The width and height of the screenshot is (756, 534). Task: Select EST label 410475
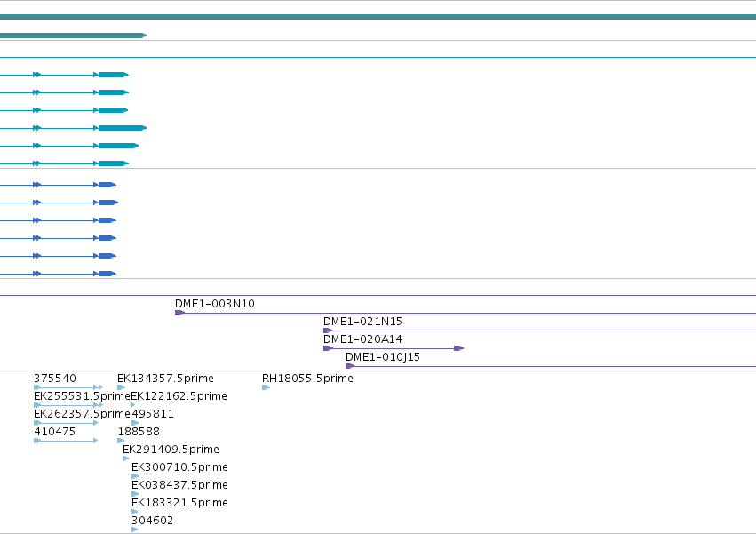point(54,432)
